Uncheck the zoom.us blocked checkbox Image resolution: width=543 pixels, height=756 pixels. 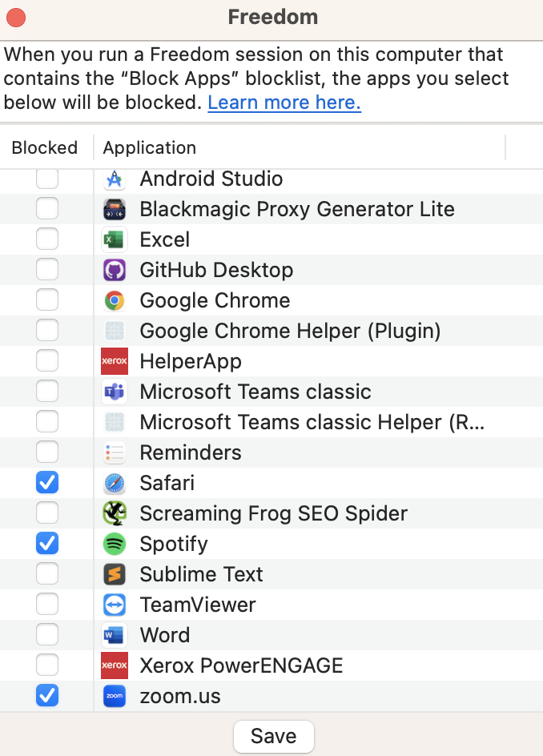47,696
